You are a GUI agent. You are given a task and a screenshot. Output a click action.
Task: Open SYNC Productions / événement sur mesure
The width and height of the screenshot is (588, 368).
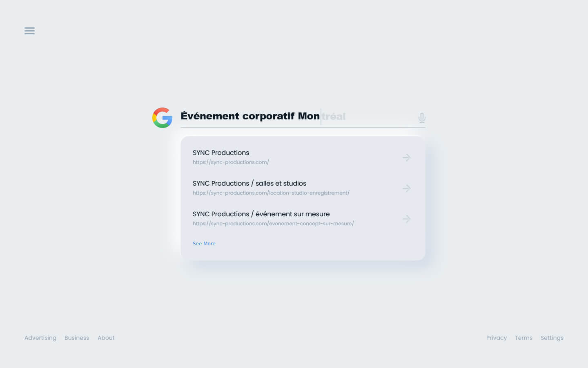[261, 214]
